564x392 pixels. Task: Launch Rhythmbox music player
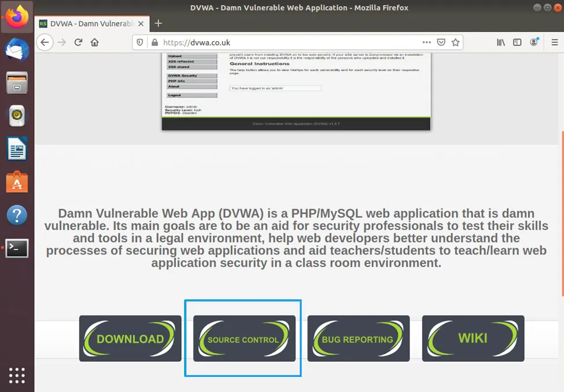[x=17, y=116]
